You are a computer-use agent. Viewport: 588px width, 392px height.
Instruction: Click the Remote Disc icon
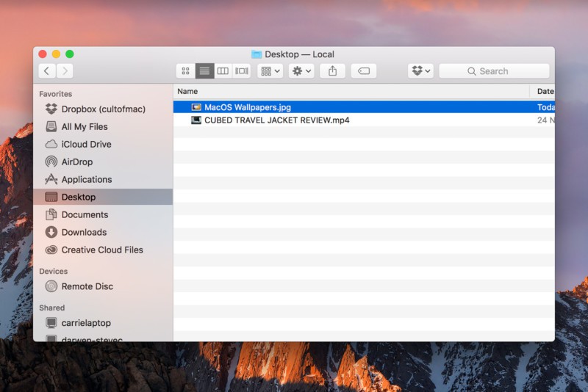point(51,286)
